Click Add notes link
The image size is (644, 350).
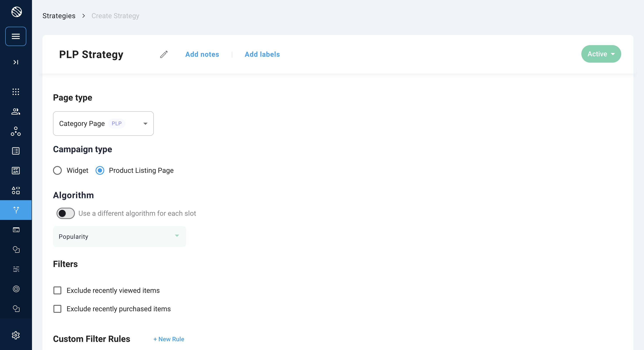pyautogui.click(x=202, y=54)
